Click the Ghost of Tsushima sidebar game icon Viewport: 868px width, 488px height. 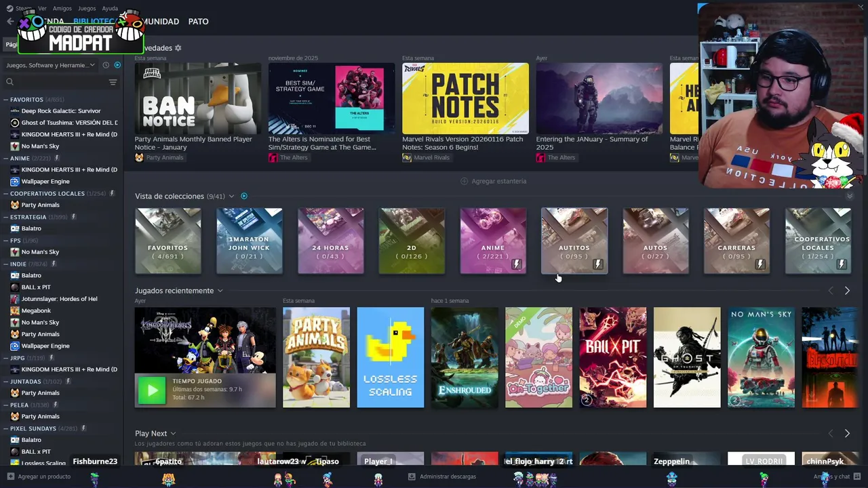[x=15, y=123]
